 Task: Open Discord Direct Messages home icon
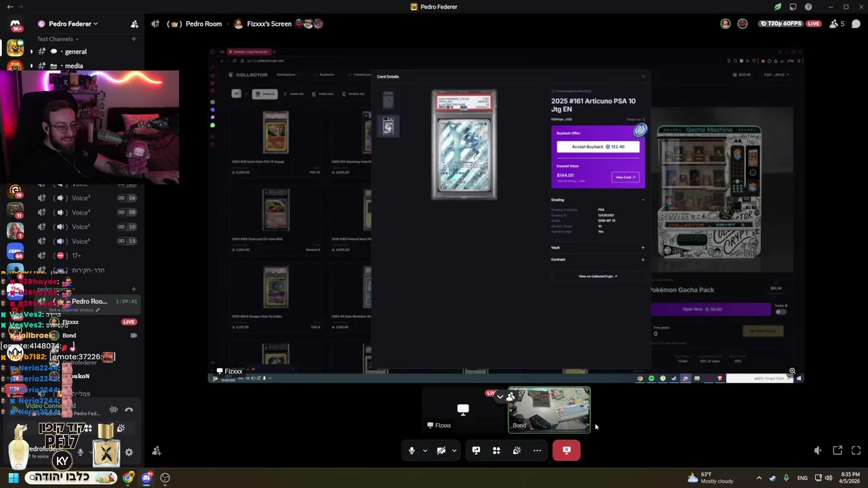pyautogui.click(x=15, y=24)
